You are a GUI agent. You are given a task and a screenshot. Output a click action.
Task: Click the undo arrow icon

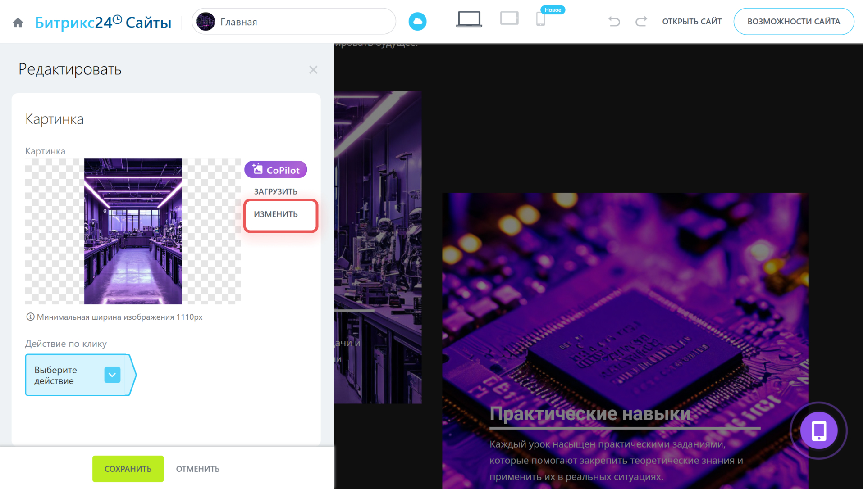tap(614, 21)
